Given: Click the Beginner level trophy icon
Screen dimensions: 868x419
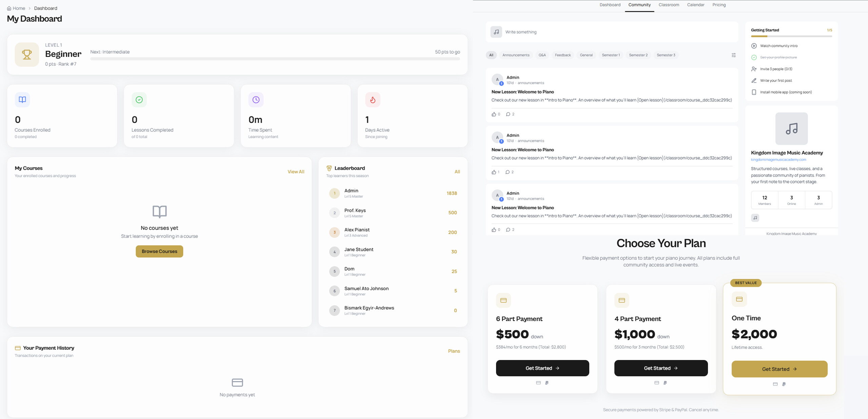Looking at the screenshot, I should coord(27,55).
